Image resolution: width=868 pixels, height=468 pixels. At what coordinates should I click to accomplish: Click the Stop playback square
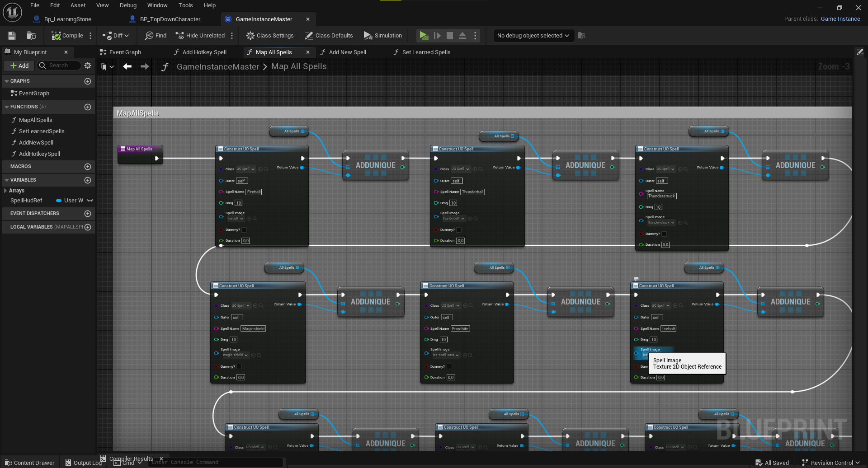pyautogui.click(x=450, y=36)
